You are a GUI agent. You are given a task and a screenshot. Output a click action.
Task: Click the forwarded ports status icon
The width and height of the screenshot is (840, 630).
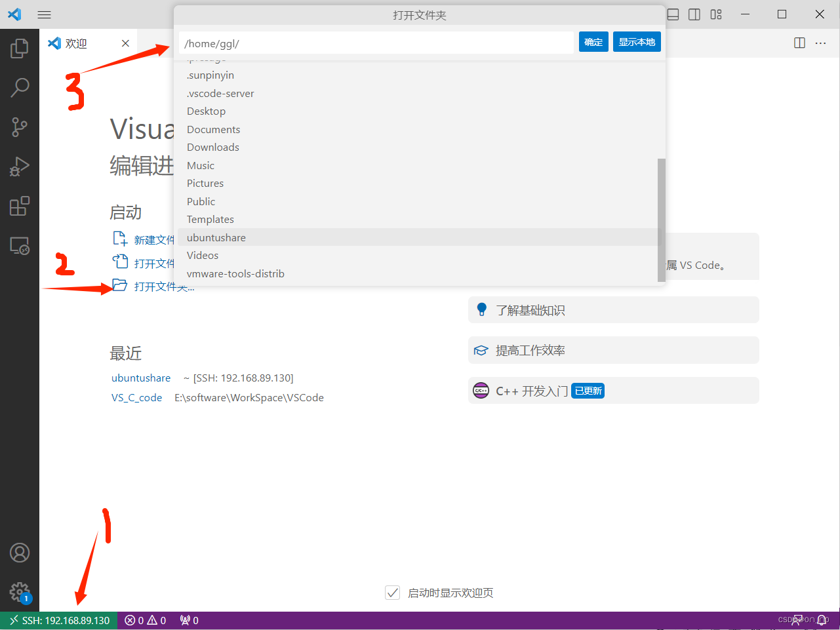coord(189,620)
